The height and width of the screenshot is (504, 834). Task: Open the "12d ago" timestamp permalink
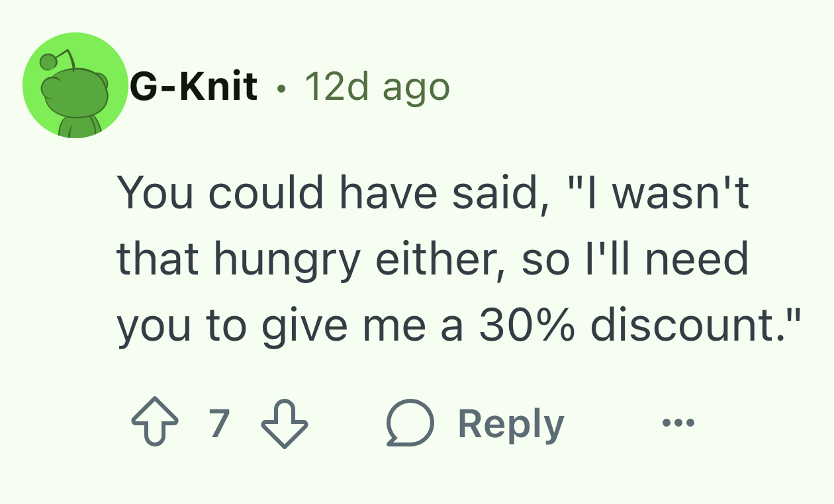click(x=377, y=87)
